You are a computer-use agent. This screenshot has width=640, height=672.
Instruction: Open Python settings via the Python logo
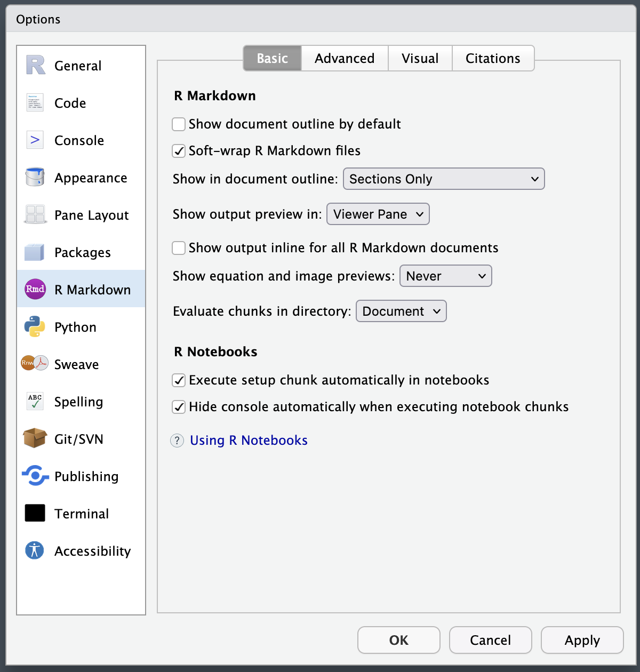(35, 327)
